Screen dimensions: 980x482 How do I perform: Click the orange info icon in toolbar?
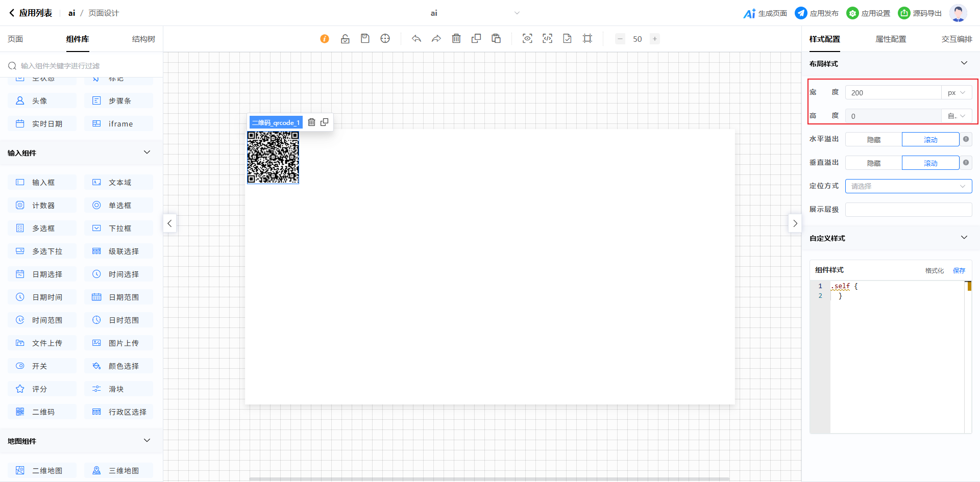point(325,39)
